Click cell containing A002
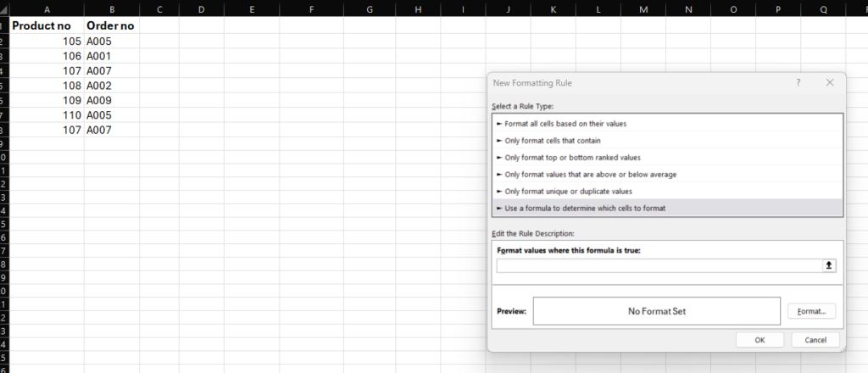Image resolution: width=868 pixels, height=373 pixels. (x=112, y=86)
